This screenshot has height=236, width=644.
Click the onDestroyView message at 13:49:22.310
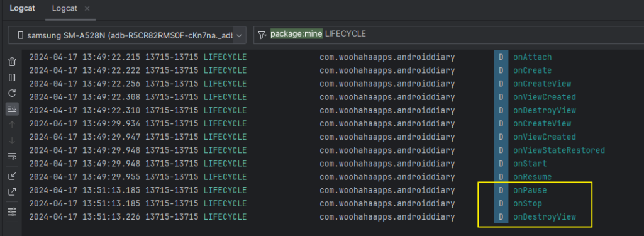[x=544, y=110]
